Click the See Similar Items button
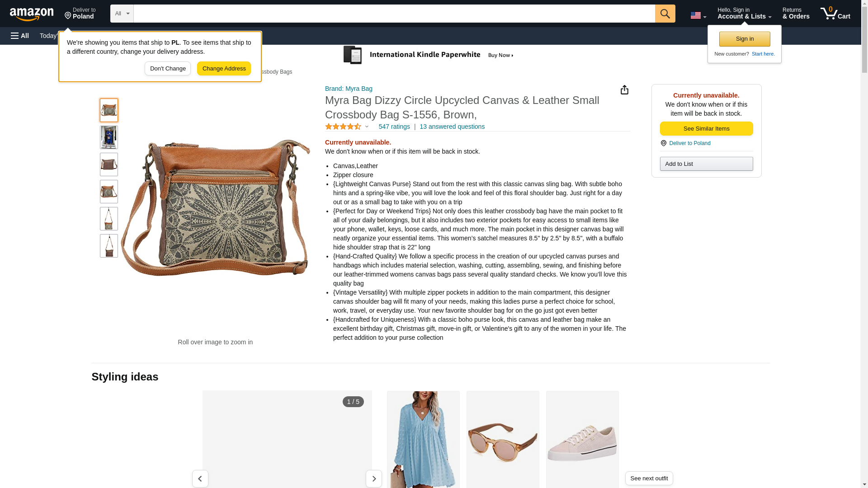Viewport: 868px width, 488px height. 706,129
